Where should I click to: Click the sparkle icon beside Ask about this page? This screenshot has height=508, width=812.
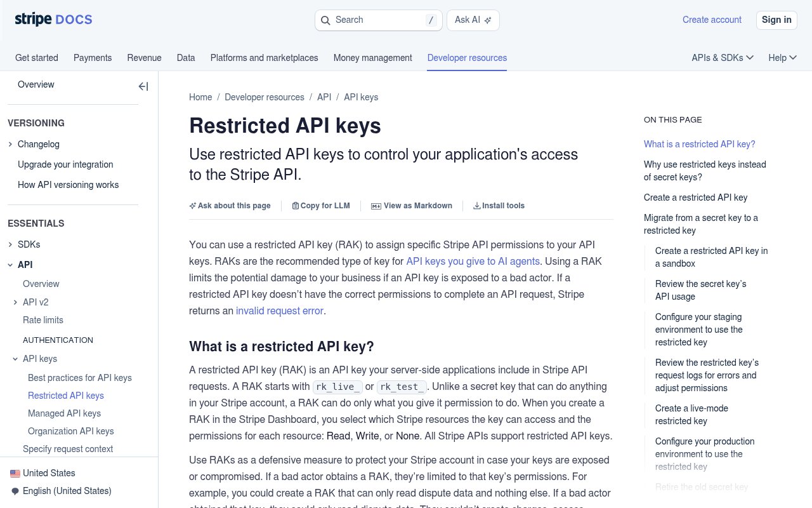(x=193, y=206)
